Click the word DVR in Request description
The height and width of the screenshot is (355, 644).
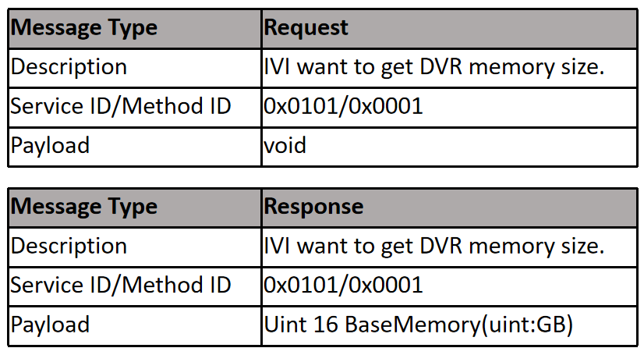point(441,66)
